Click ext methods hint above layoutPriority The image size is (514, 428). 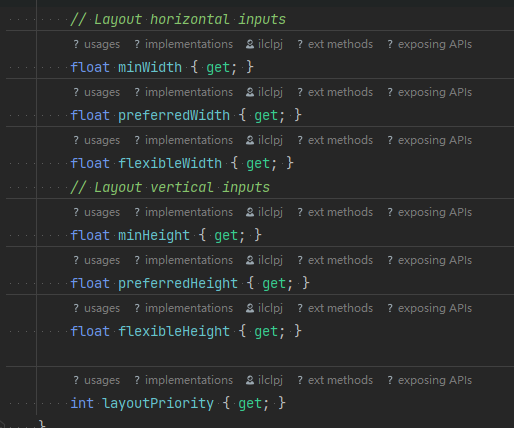click(x=335, y=380)
